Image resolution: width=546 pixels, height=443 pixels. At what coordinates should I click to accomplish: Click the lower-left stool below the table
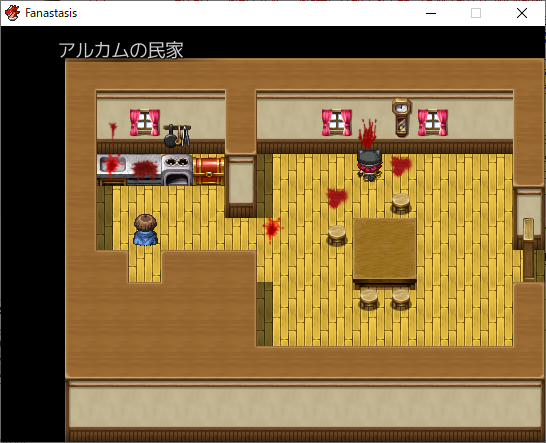point(369,299)
